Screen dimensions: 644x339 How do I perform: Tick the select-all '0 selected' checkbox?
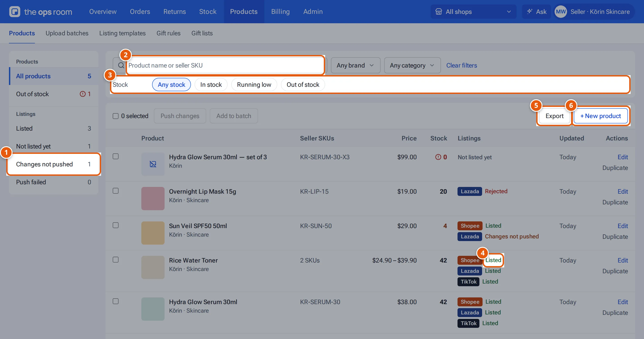pyautogui.click(x=116, y=116)
